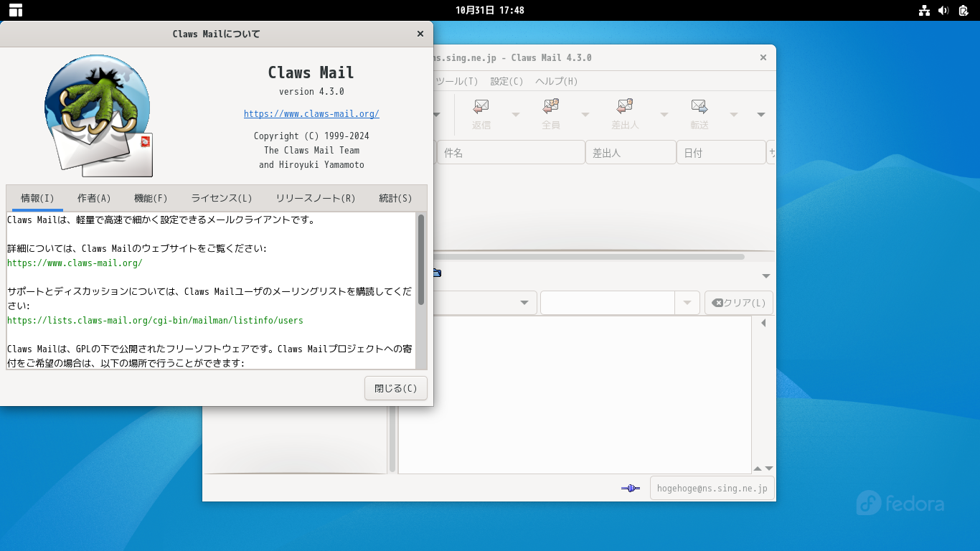Click the 返信 reply icon in Claws Mail toolbar

(x=481, y=107)
